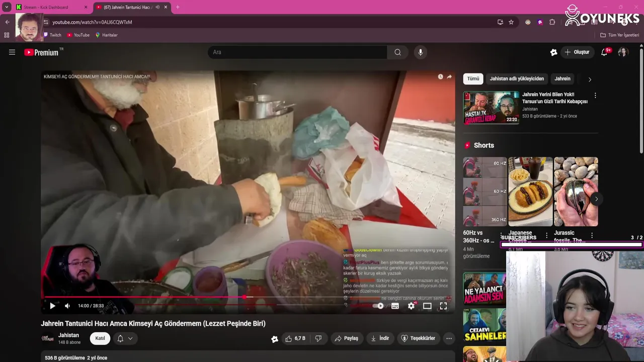Open more actions three-dot menu under video

(x=449, y=338)
